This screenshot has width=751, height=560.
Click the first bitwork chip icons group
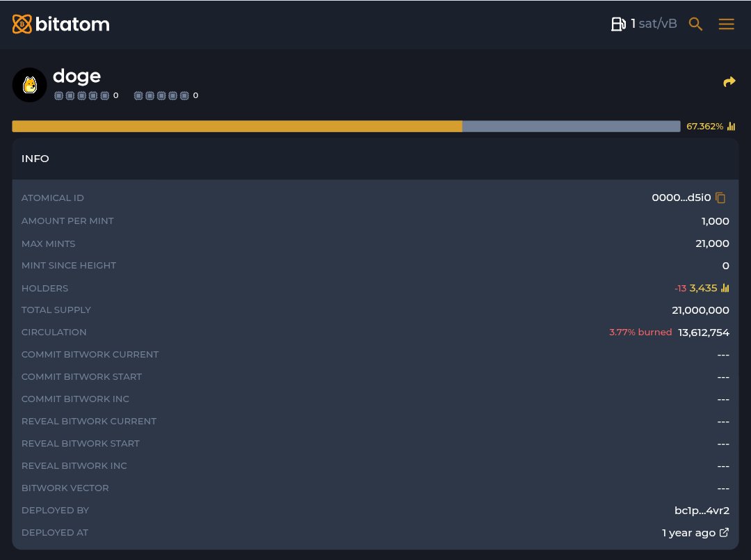click(81, 96)
